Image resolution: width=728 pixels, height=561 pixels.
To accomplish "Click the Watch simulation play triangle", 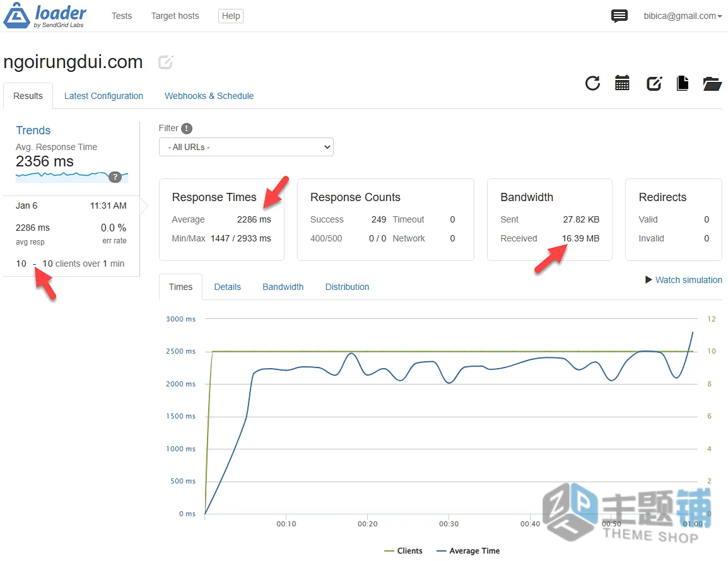I will [x=649, y=279].
